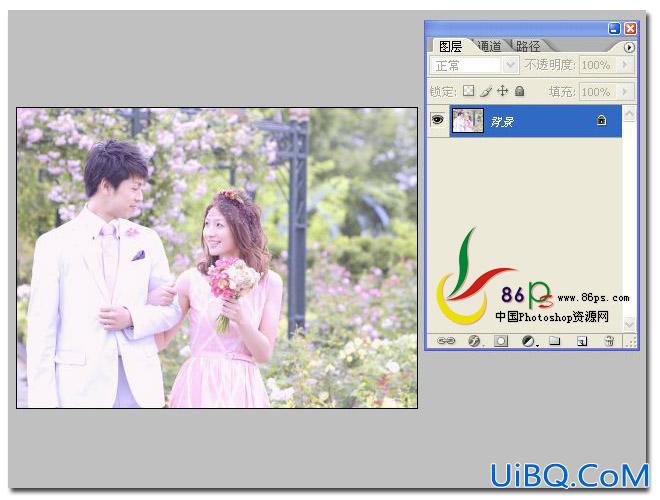This screenshot has width=660, height=500.
Task: Toggle lock transparent pixels icon
Action: (468, 90)
